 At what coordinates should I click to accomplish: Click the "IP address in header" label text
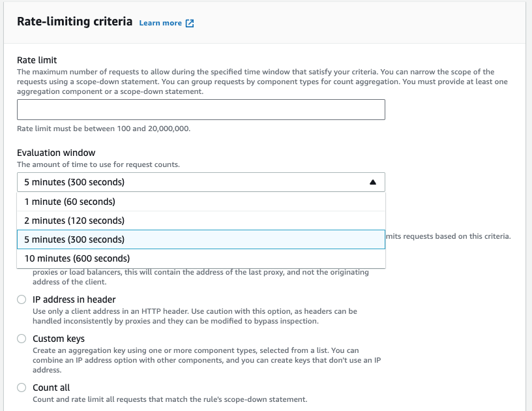click(x=74, y=299)
